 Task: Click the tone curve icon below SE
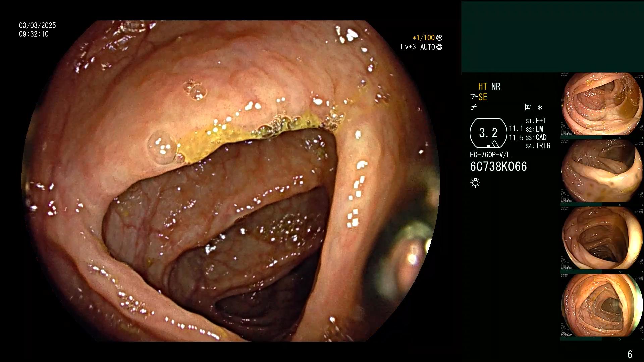(x=474, y=107)
